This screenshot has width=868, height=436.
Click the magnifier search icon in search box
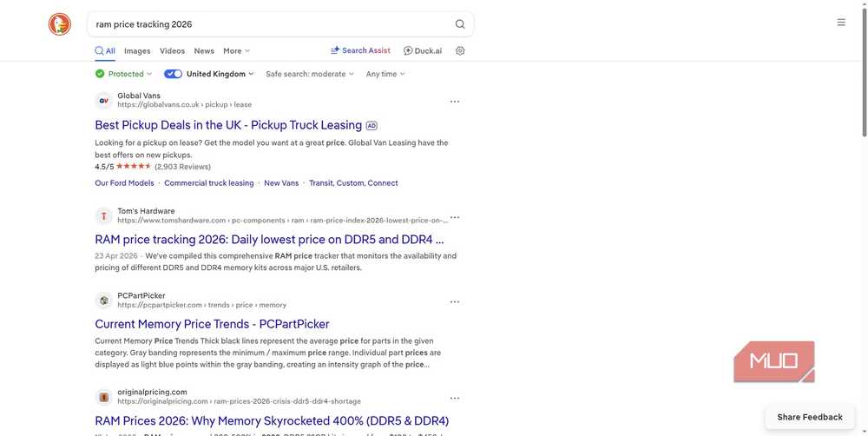coord(460,24)
